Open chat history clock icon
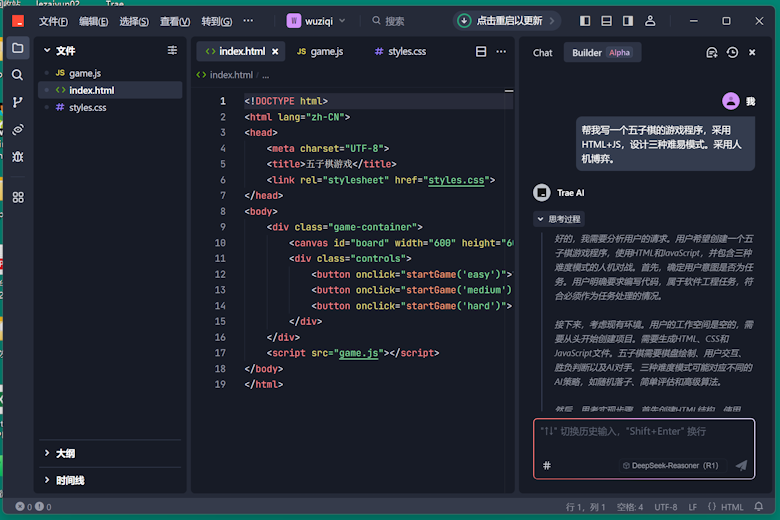Image resolution: width=780 pixels, height=520 pixels. point(732,53)
